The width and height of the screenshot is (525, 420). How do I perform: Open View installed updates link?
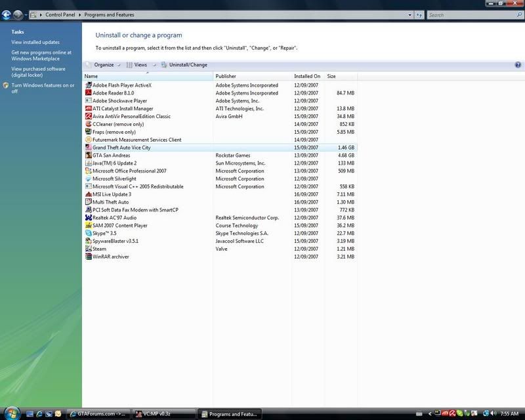click(35, 42)
